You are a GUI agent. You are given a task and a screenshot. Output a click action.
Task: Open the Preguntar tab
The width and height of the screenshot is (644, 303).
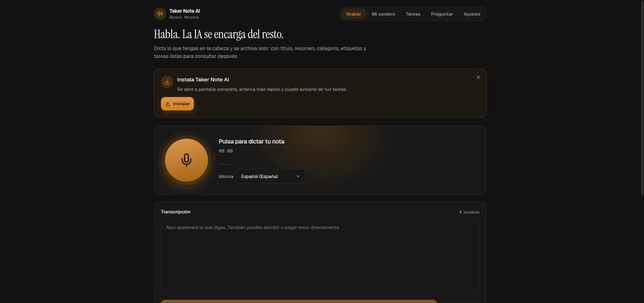click(x=442, y=14)
